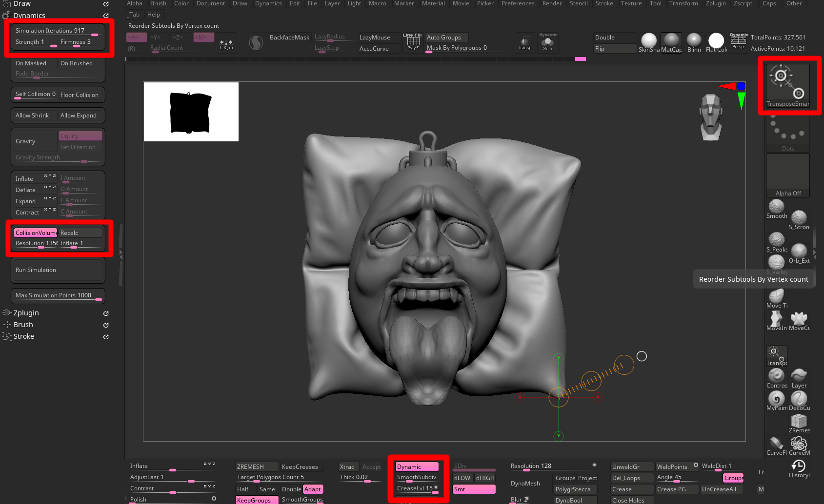Click the pink timeline marker

(581, 59)
